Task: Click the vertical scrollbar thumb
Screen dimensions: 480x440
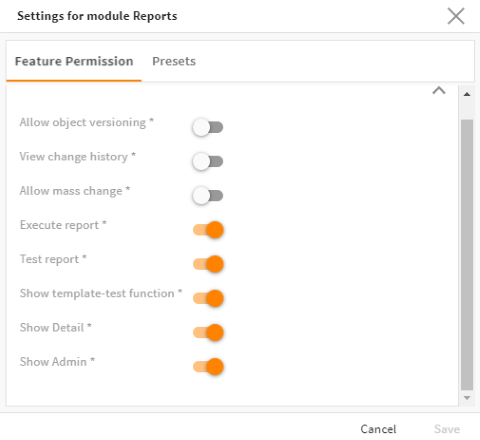Action: (x=467, y=255)
